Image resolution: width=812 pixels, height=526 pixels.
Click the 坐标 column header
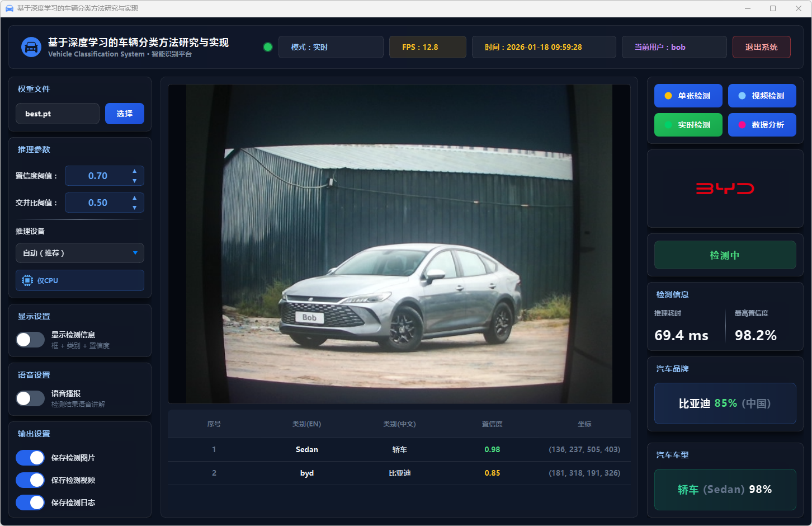pyautogui.click(x=584, y=424)
